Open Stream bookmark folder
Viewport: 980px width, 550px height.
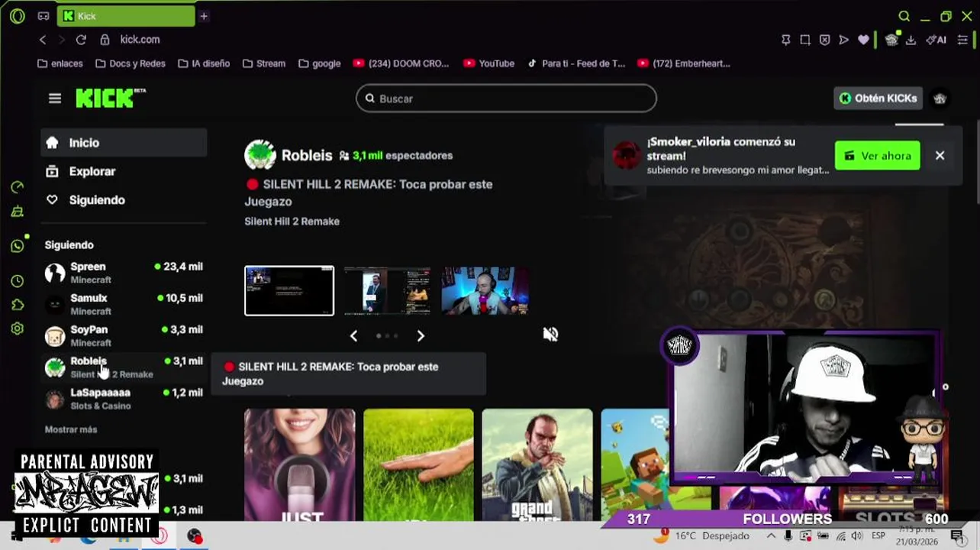click(x=264, y=63)
